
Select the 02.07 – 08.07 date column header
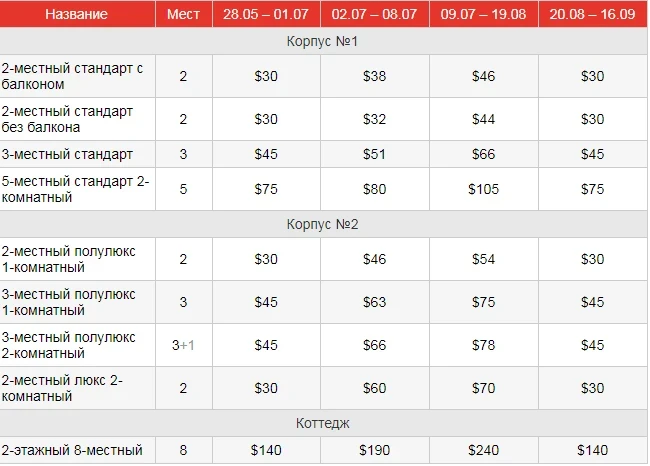[x=374, y=14]
